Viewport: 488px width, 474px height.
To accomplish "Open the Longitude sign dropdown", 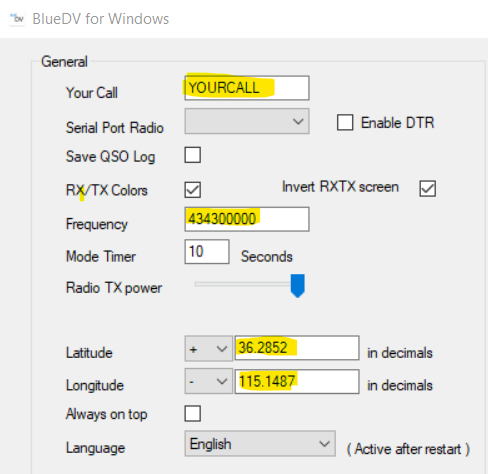I will pos(209,381).
